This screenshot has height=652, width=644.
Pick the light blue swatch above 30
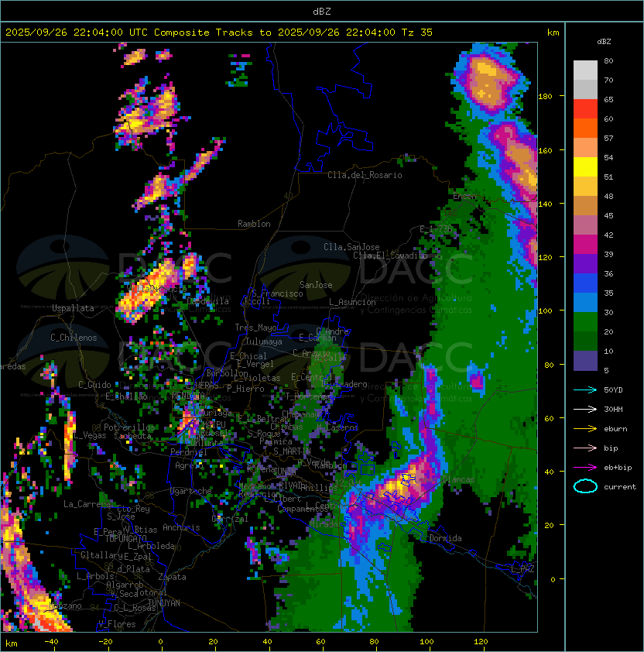pyautogui.click(x=585, y=302)
